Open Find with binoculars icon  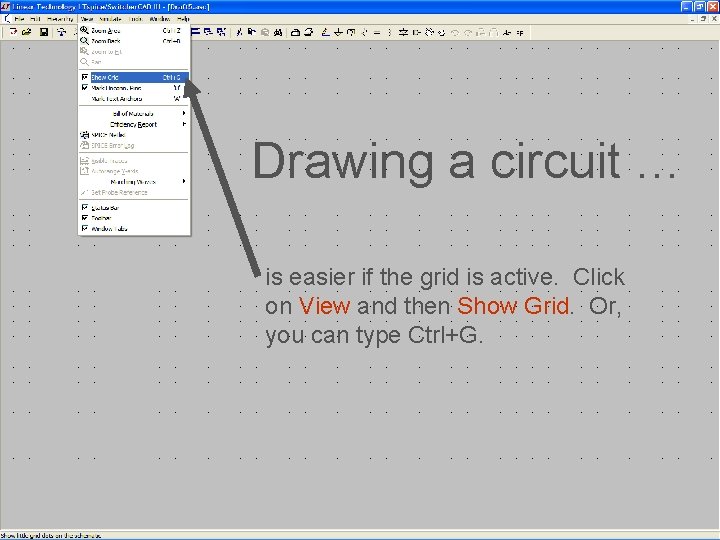coord(278,32)
